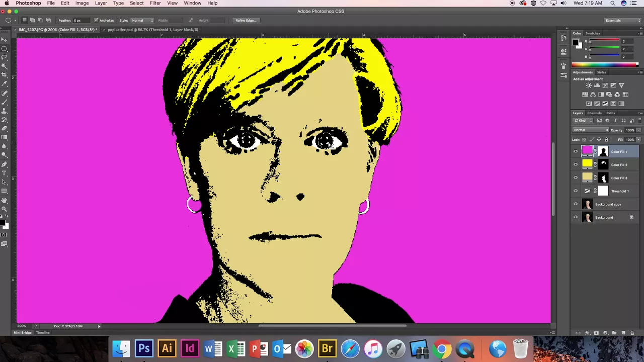Image resolution: width=644 pixels, height=362 pixels.
Task: Select the Clone Stamp tool
Action: point(5,110)
